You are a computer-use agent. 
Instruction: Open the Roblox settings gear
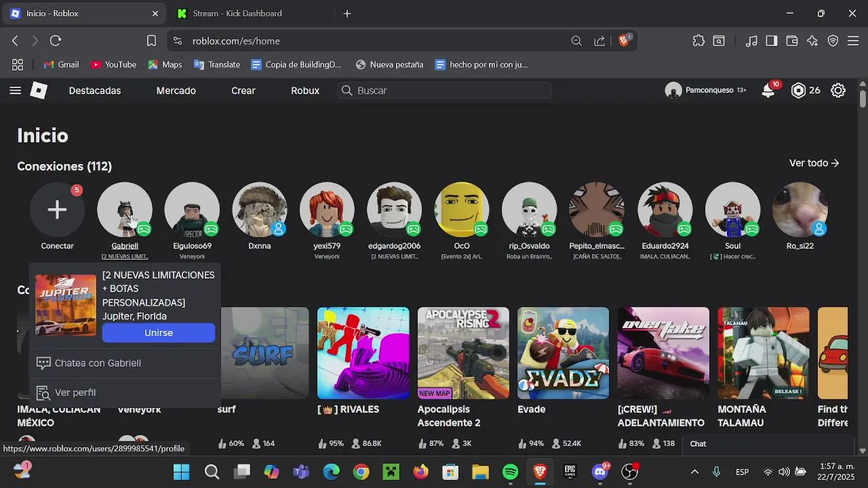point(838,90)
